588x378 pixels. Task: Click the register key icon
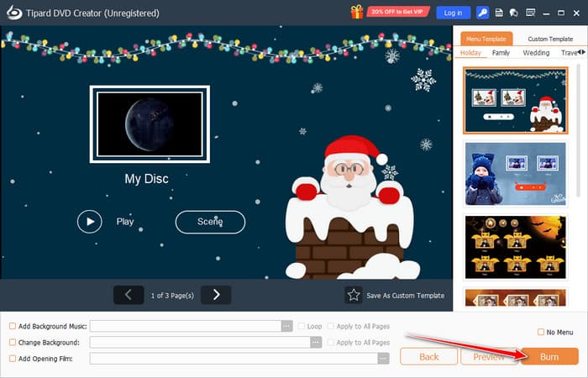coord(483,13)
